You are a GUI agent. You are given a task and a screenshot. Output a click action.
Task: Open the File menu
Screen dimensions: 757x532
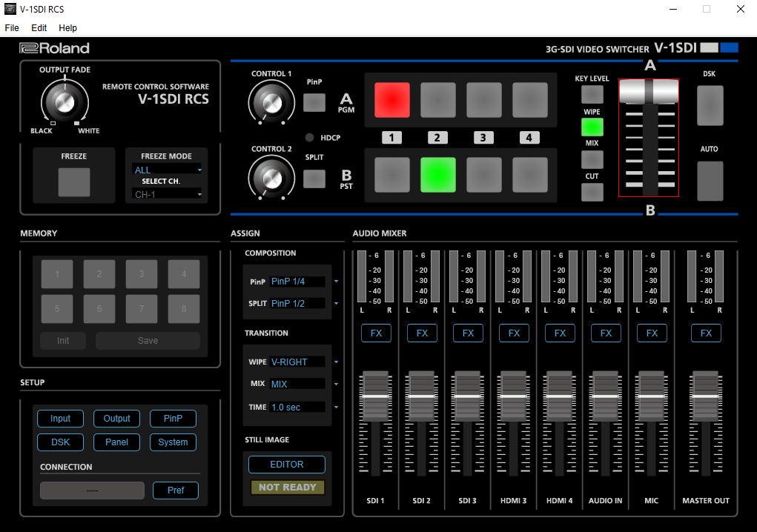[x=12, y=28]
